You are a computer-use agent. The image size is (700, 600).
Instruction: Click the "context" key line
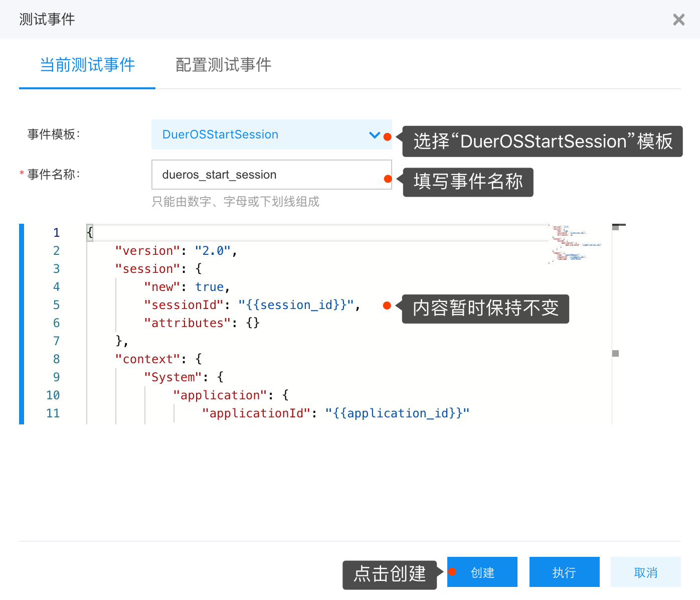(x=158, y=359)
